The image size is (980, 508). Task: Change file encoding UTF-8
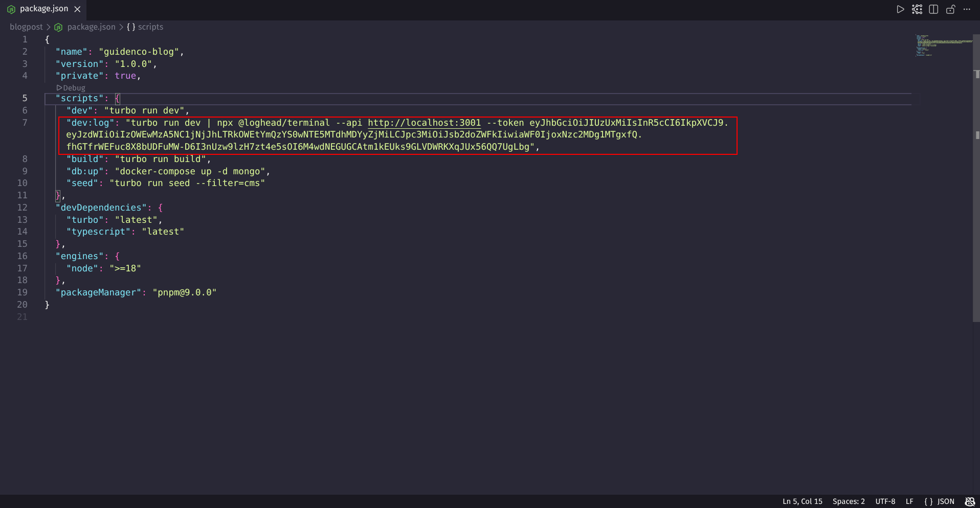(x=885, y=501)
